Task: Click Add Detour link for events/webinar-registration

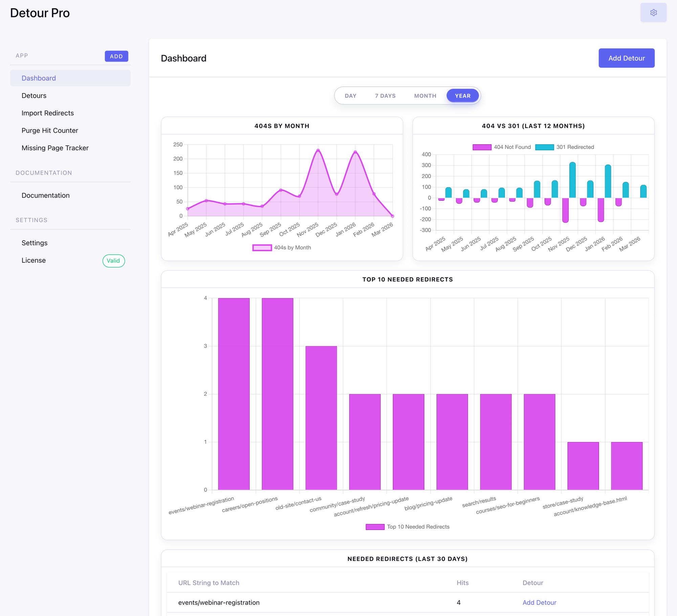Action: click(539, 602)
